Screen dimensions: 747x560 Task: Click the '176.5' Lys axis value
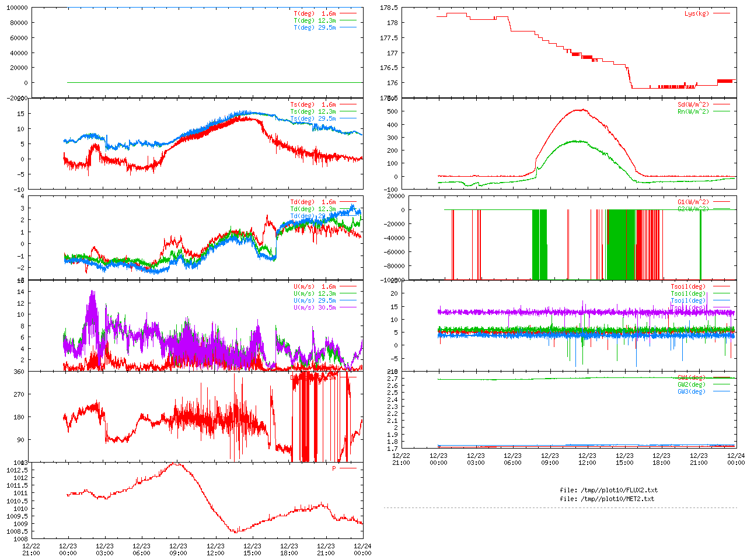pyautogui.click(x=389, y=68)
